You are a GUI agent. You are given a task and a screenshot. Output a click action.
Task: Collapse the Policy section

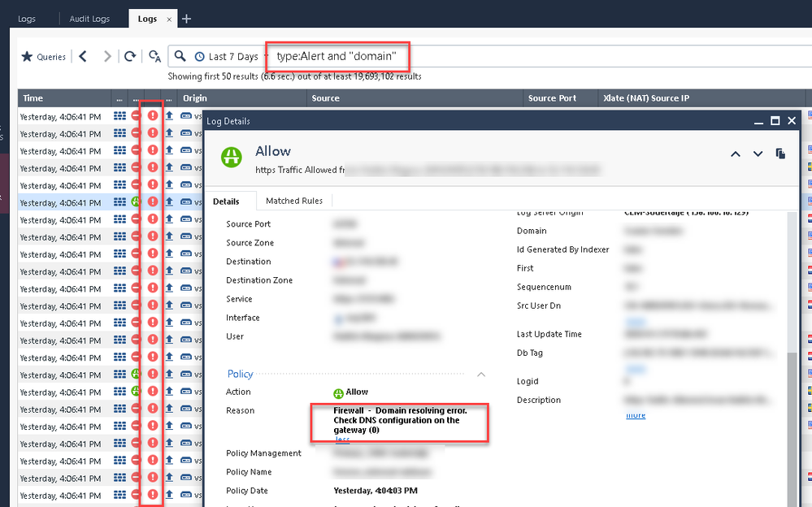click(x=481, y=375)
